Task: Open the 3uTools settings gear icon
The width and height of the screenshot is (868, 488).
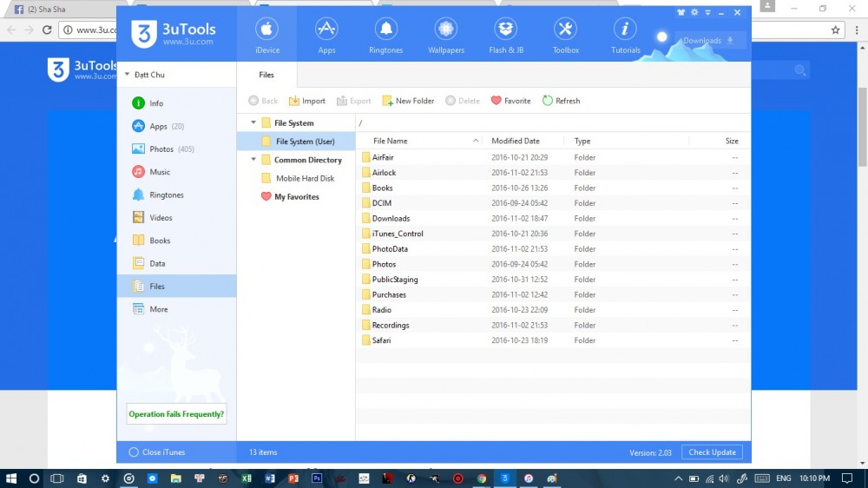Action: point(694,12)
